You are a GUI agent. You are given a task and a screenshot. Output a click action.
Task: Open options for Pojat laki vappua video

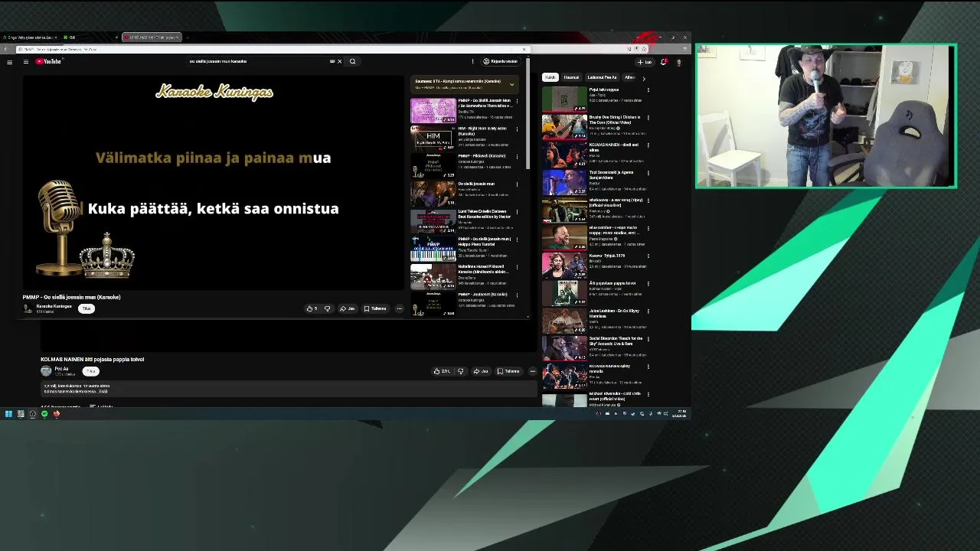click(648, 90)
